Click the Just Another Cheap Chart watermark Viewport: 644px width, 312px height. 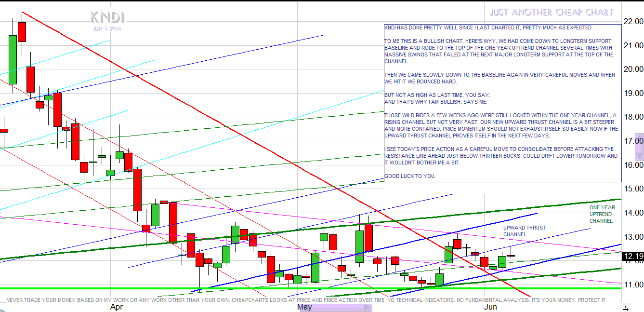(x=552, y=13)
